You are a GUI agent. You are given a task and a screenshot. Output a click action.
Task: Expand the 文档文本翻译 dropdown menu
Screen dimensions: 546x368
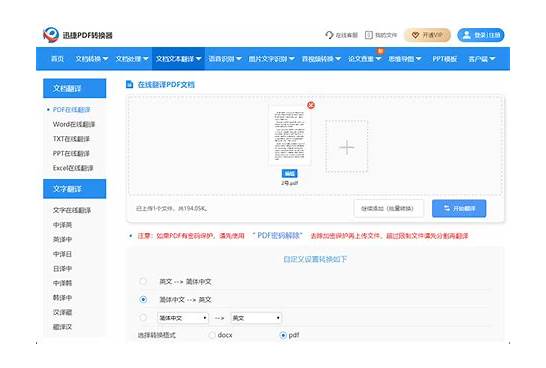tap(178, 59)
